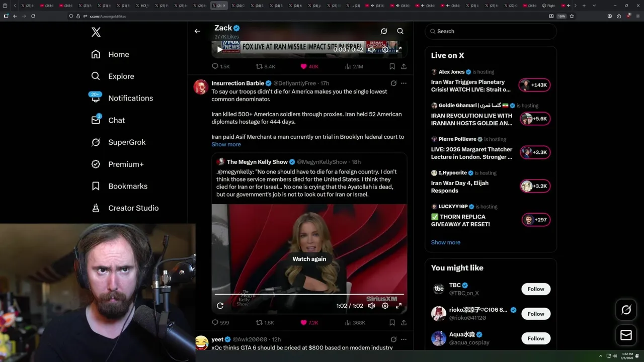View analytics of post with 2.1M views
This screenshot has height=362, width=644.
(x=354, y=66)
